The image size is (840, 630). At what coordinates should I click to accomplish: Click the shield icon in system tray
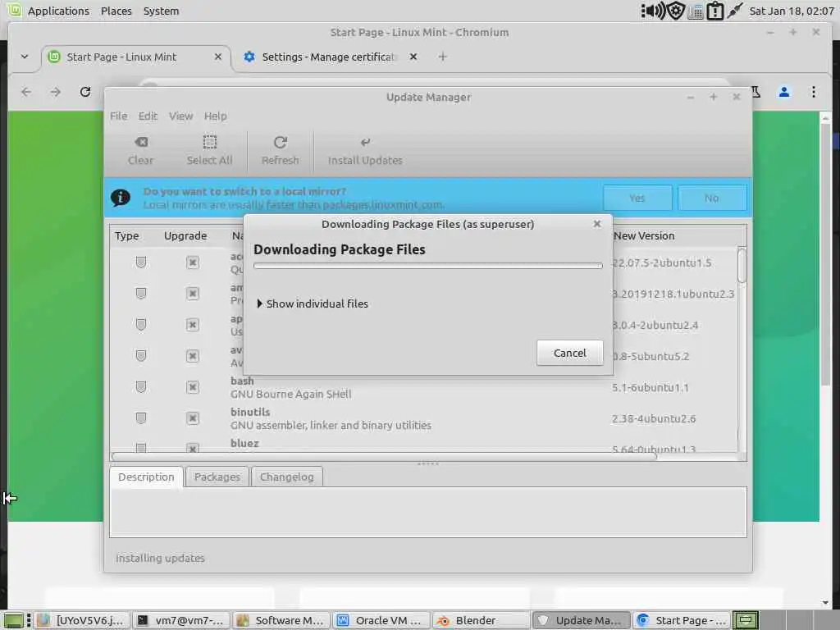676,11
